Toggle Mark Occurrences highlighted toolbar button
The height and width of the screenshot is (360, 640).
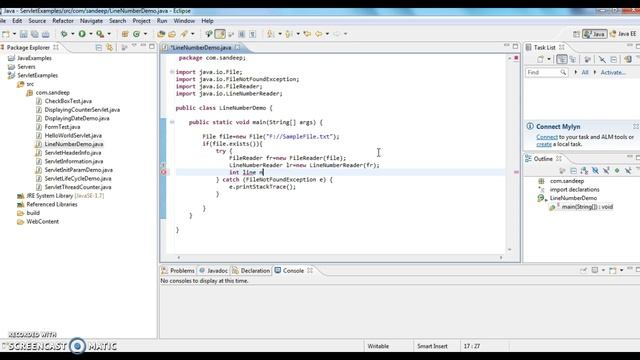coord(220,34)
